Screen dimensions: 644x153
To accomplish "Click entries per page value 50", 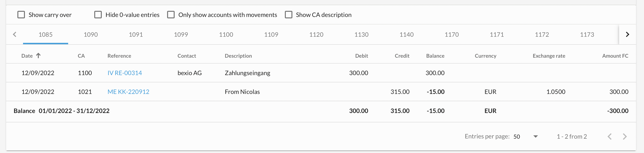I will pos(517,137).
